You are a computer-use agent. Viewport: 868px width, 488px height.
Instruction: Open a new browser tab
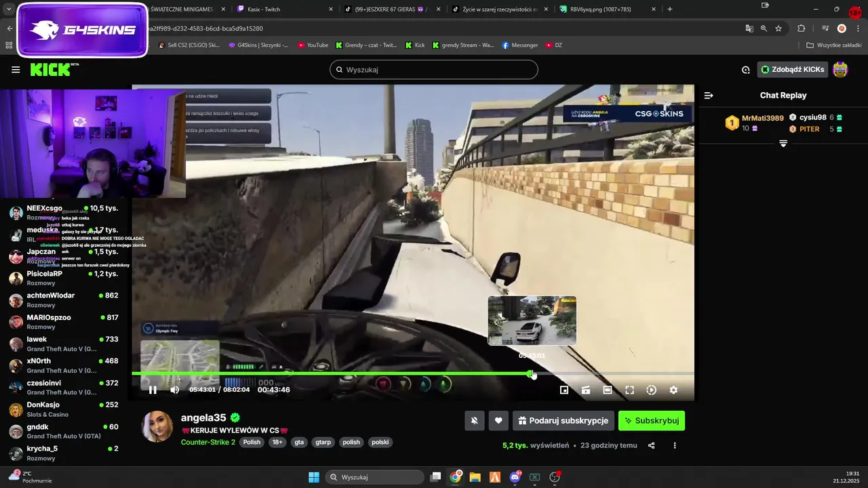[x=670, y=9]
